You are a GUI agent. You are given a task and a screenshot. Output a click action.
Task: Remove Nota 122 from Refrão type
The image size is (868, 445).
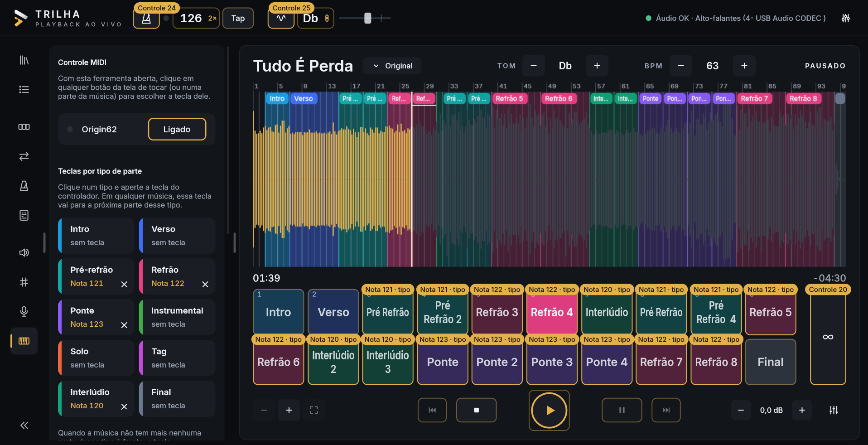[205, 284]
